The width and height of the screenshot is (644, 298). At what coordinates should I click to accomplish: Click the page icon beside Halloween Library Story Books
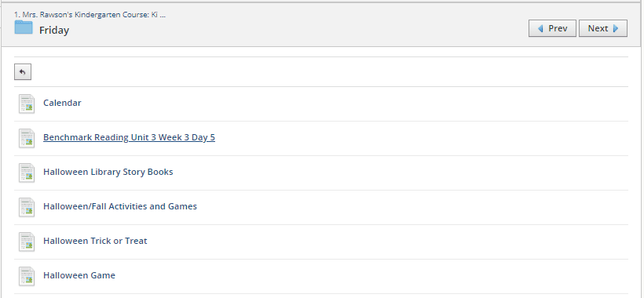pos(27,173)
